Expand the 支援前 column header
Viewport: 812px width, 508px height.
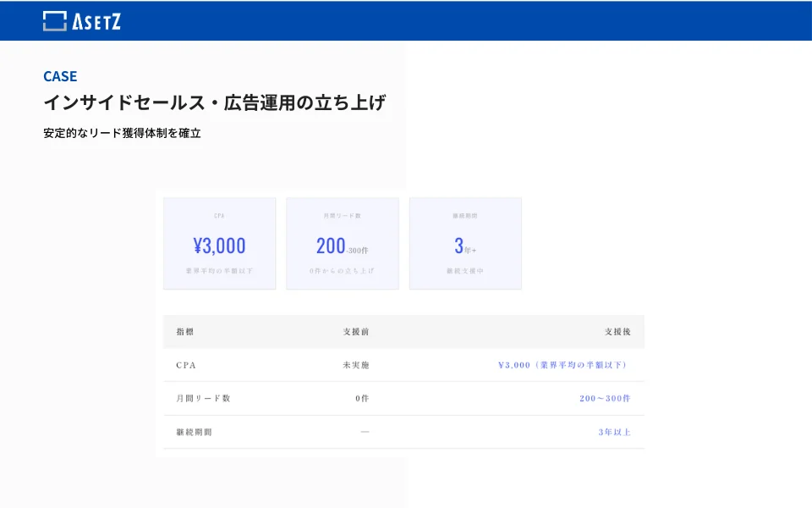click(355, 332)
